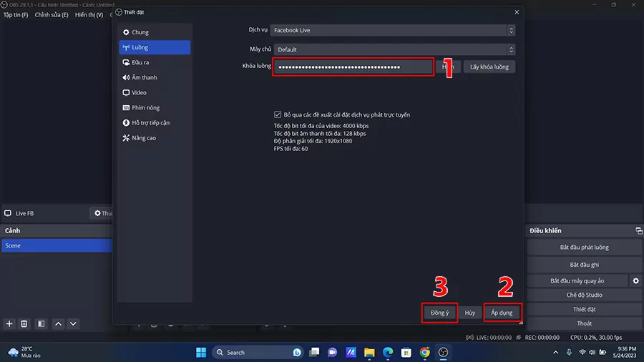Viewport: 644px width, 362px height.
Task: Open the Tập tin (F) menu
Action: click(x=16, y=15)
